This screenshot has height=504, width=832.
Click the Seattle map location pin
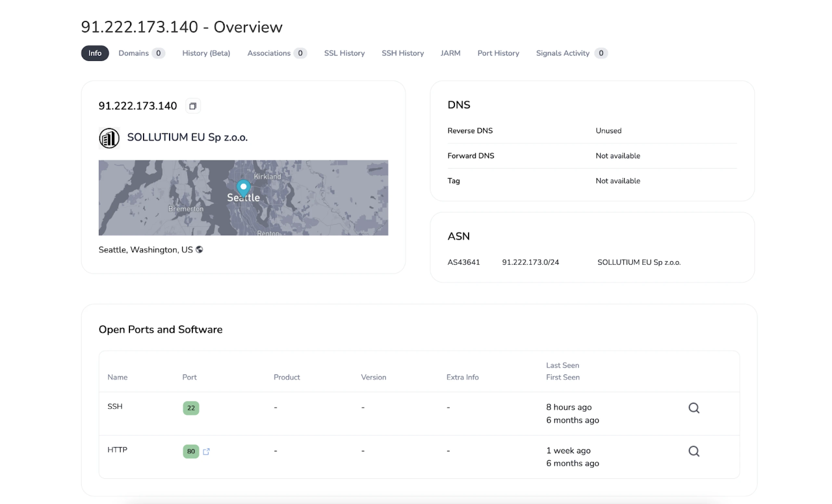(x=243, y=188)
